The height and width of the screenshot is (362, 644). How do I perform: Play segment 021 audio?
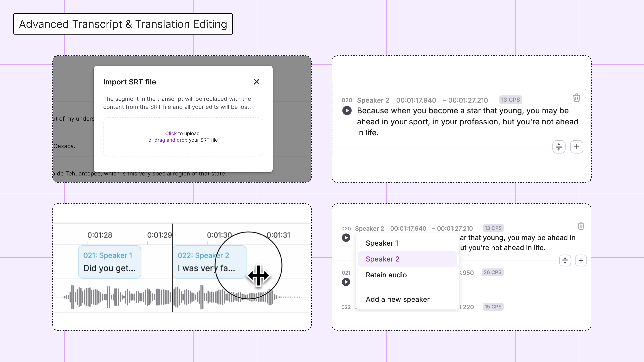[346, 282]
